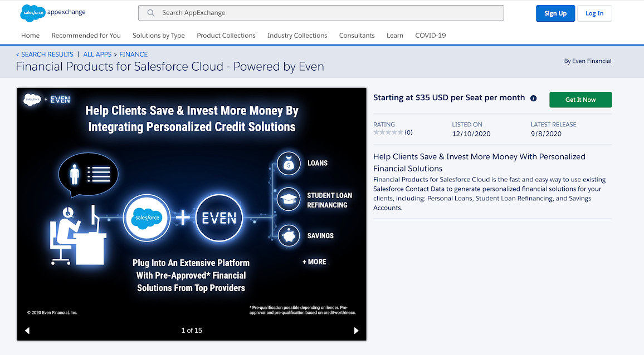The image size is (644, 355).
Task: Click the pricing info icon
Action: (x=533, y=98)
